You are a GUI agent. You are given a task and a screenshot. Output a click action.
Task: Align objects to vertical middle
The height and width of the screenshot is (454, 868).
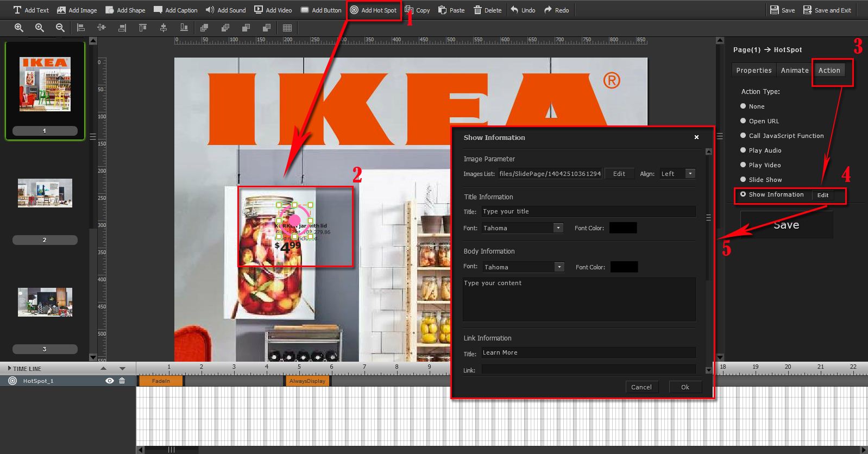pos(163,28)
